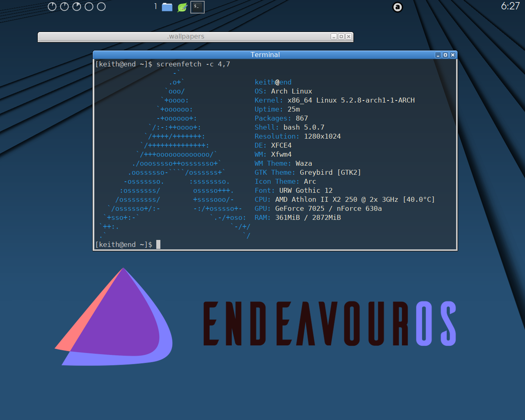This screenshot has height=420, width=525.
Task: Click the 'Font: URW Gothic 12' line
Action: tap(294, 190)
